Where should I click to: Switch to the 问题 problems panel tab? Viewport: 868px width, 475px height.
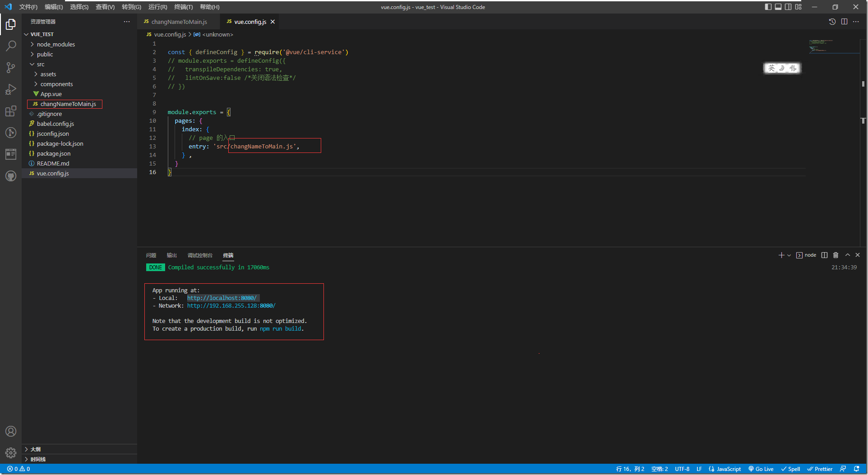(151, 255)
